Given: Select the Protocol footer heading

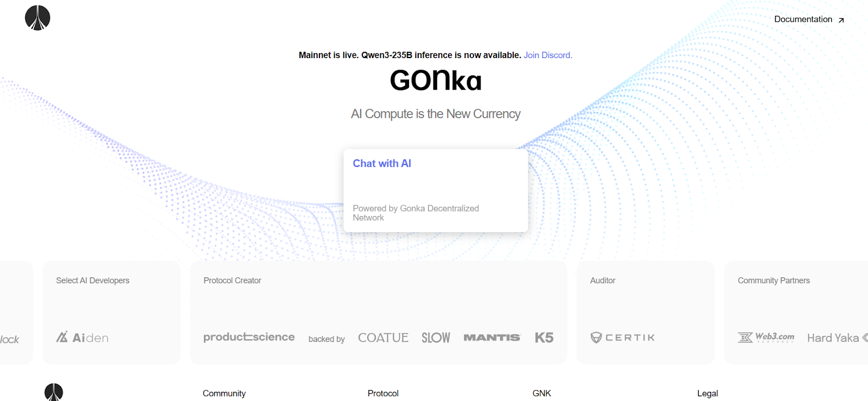Looking at the screenshot, I should [x=383, y=393].
